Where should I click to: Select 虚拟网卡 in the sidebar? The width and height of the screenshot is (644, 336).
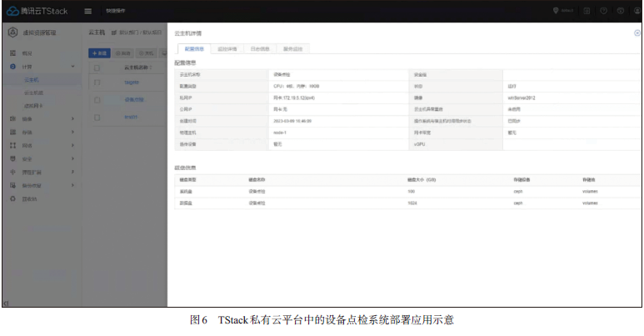tap(33, 106)
